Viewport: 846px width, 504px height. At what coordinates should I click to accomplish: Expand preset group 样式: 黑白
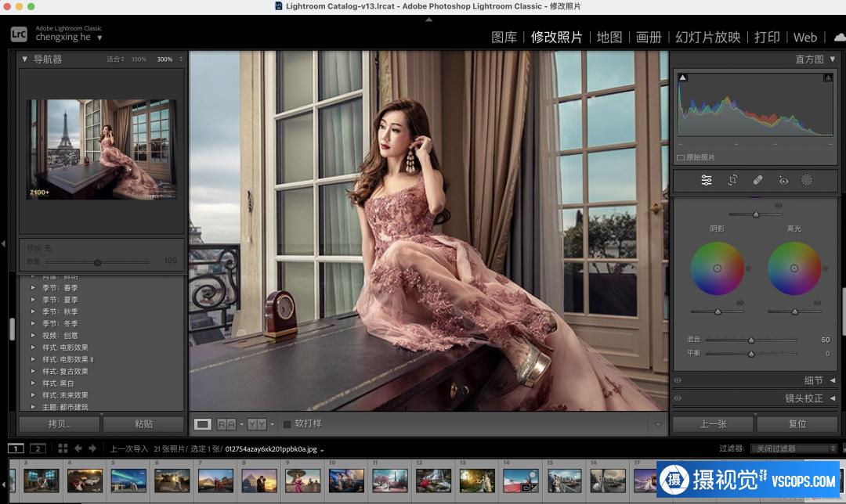33,383
